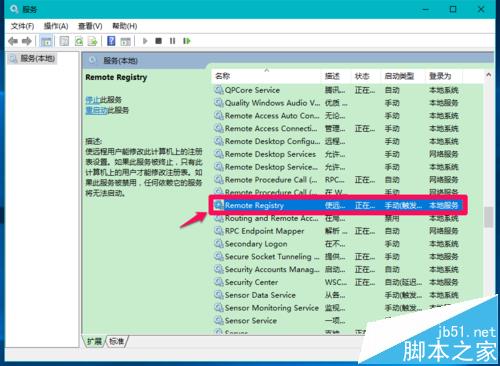Screen dimensions: 500x366
Task: Select the QPCore Service row
Action: [x=337, y=90]
